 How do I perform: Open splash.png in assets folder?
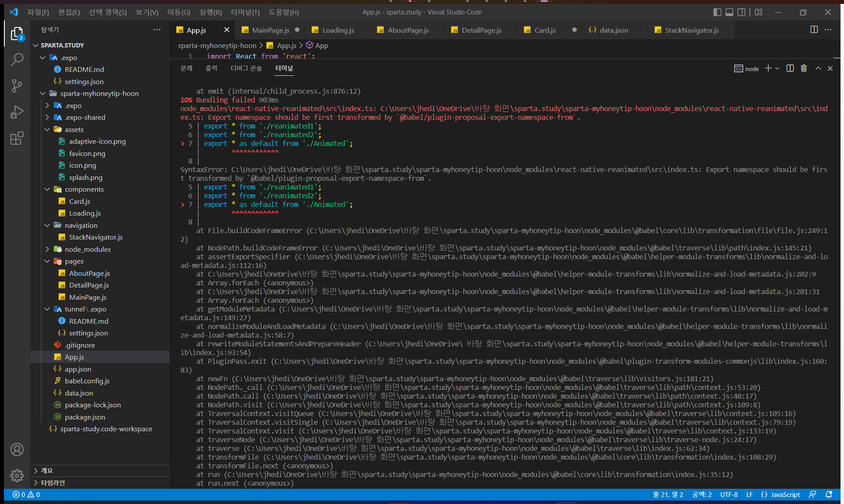click(x=86, y=177)
